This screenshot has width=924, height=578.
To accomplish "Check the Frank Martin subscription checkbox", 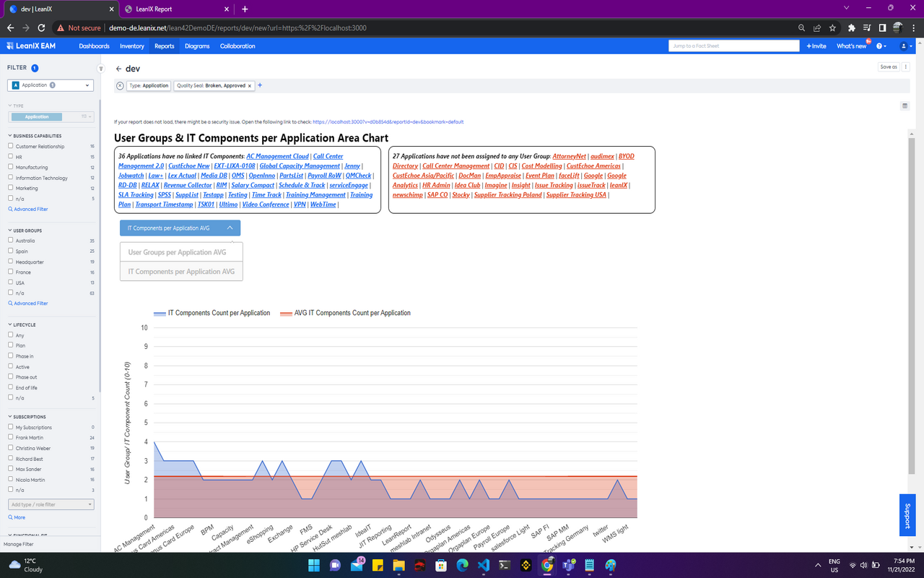I will tap(10, 437).
